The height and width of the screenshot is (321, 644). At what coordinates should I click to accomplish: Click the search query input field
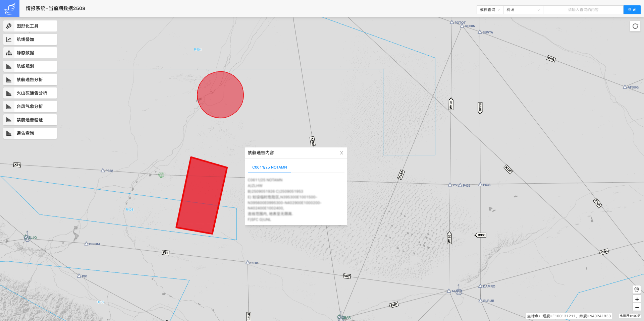[x=583, y=10]
